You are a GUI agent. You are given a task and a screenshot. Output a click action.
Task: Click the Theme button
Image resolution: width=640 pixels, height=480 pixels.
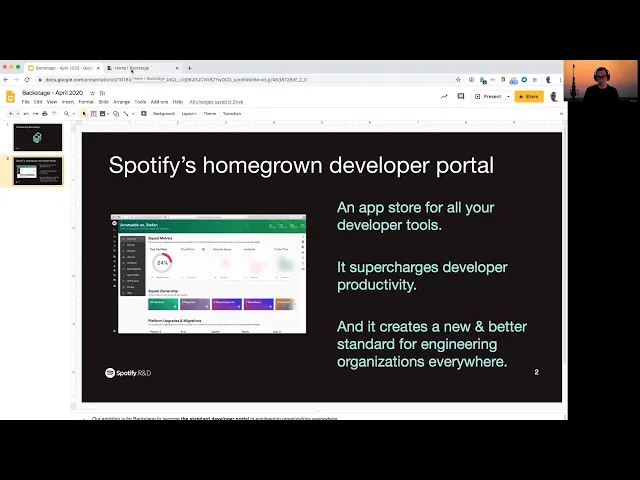tap(210, 113)
